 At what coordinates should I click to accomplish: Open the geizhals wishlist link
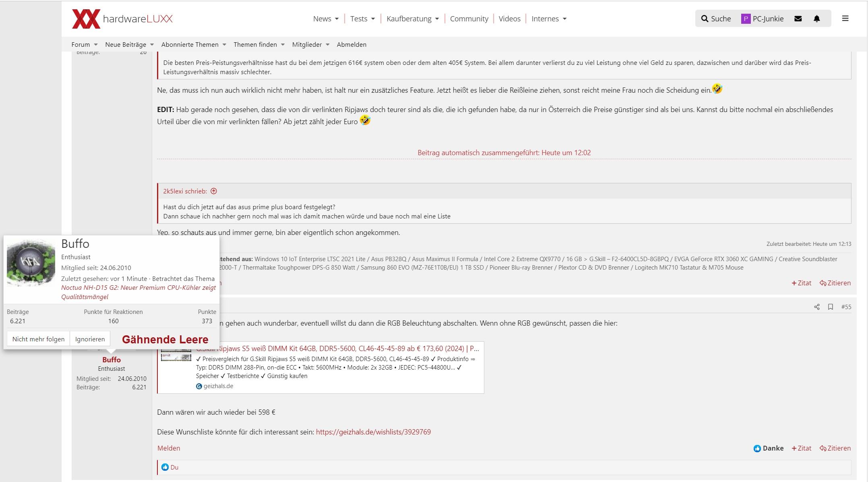pyautogui.click(x=373, y=432)
